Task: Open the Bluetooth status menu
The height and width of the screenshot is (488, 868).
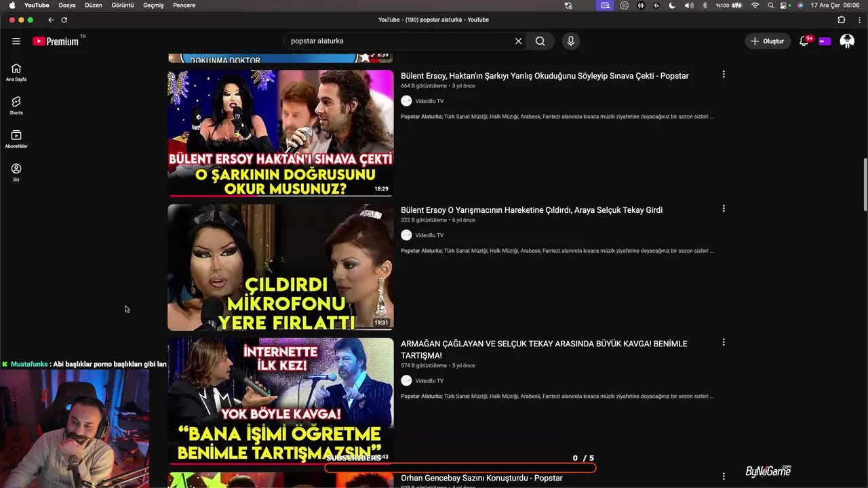Action: tap(705, 5)
